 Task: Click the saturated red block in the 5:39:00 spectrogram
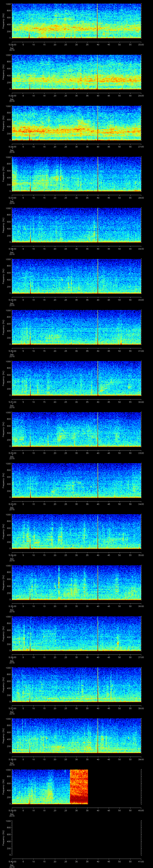[x=79, y=787]
